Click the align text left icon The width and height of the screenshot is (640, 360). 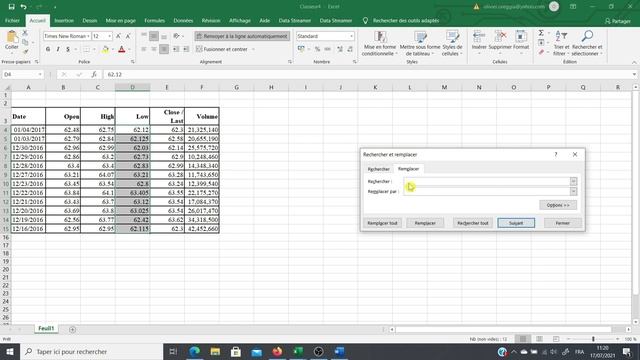coord(144,49)
